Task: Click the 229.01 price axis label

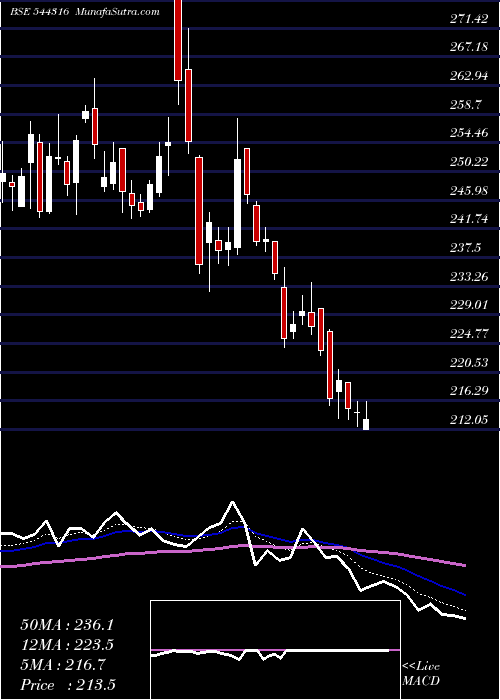Action: pos(469,305)
